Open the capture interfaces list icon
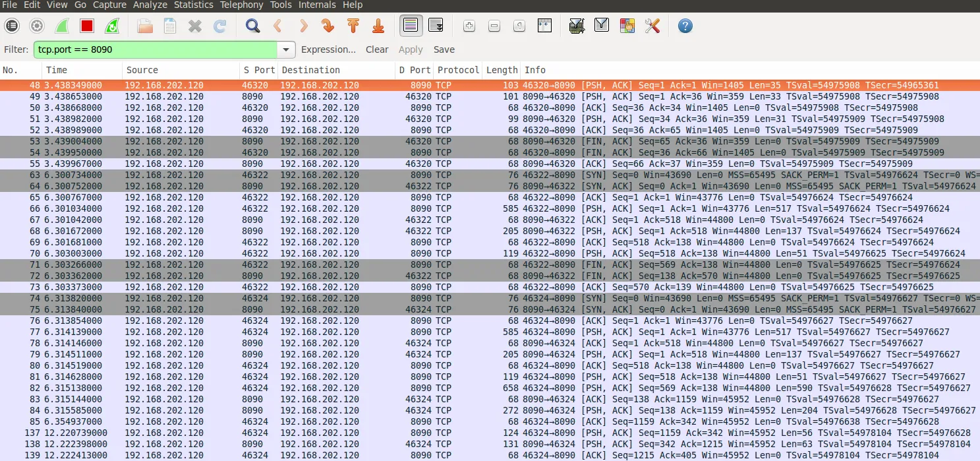The height and width of the screenshot is (461, 980). (12, 26)
